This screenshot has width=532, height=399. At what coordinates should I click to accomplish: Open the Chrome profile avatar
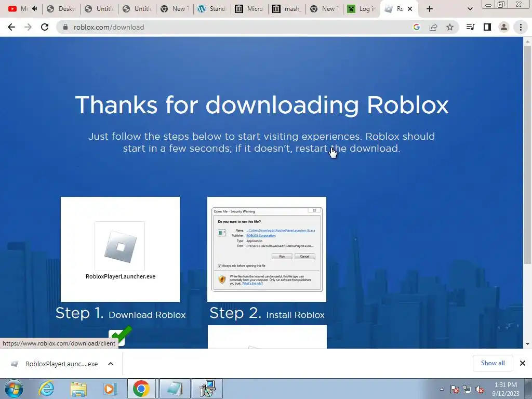pyautogui.click(x=504, y=27)
